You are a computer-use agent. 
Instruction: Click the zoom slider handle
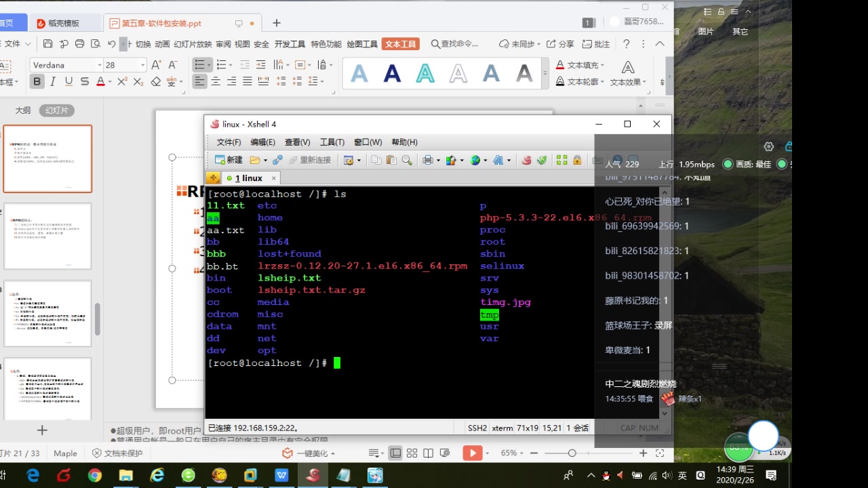572,453
